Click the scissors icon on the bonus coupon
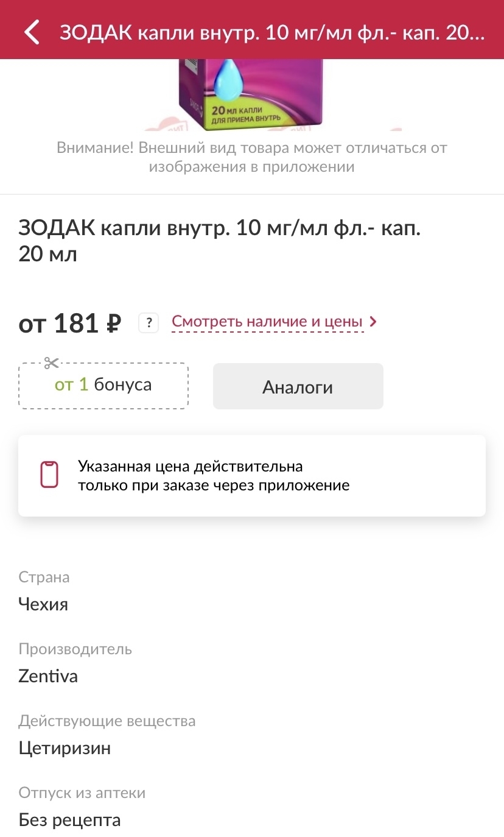This screenshot has height=837, width=504. tap(52, 364)
